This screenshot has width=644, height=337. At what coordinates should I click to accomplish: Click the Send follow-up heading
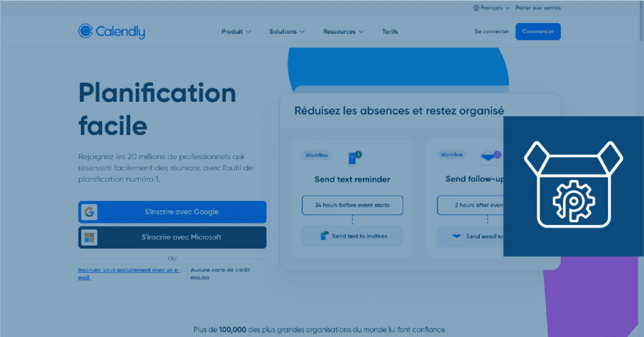(475, 179)
